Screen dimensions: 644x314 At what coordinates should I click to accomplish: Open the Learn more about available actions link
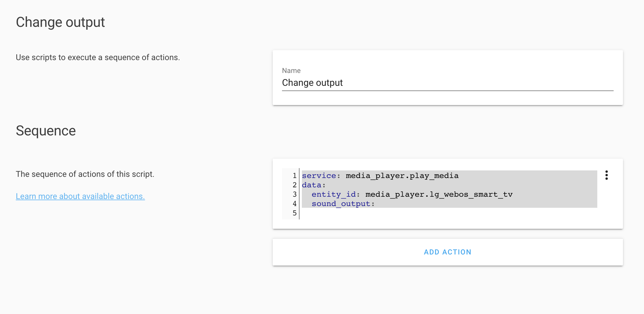(x=80, y=196)
